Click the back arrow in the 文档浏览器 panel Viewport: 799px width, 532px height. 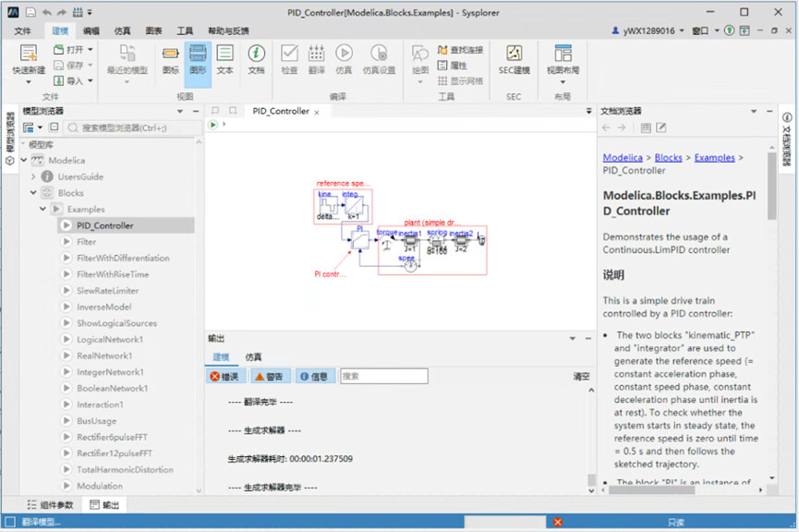pos(606,127)
